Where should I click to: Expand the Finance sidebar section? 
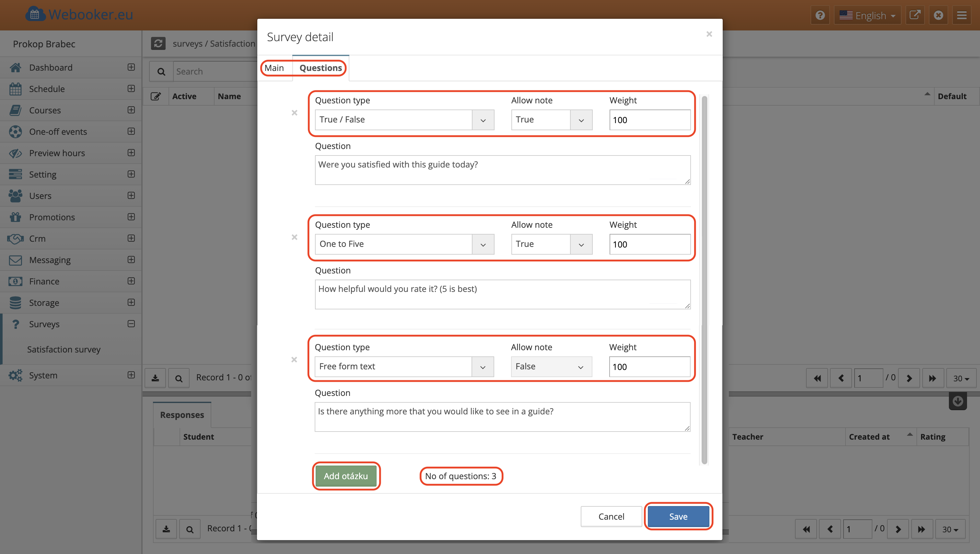pos(131,281)
